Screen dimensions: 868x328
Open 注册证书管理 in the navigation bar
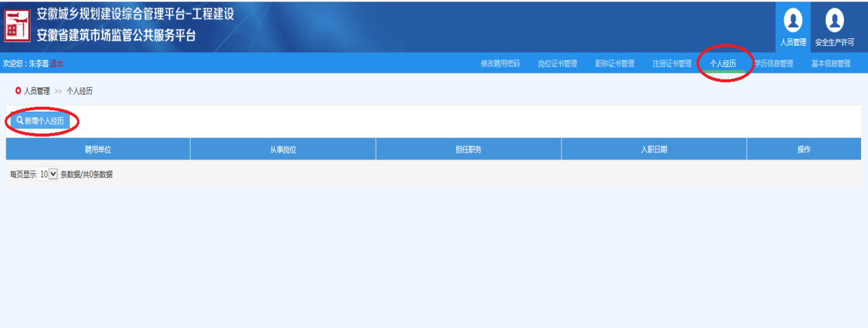click(672, 64)
